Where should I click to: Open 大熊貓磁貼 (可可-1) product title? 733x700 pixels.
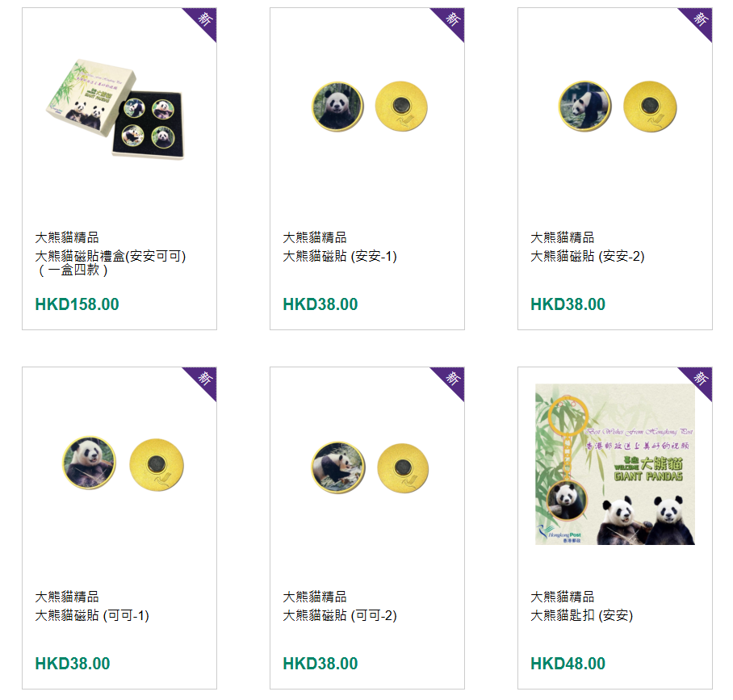pos(92,615)
